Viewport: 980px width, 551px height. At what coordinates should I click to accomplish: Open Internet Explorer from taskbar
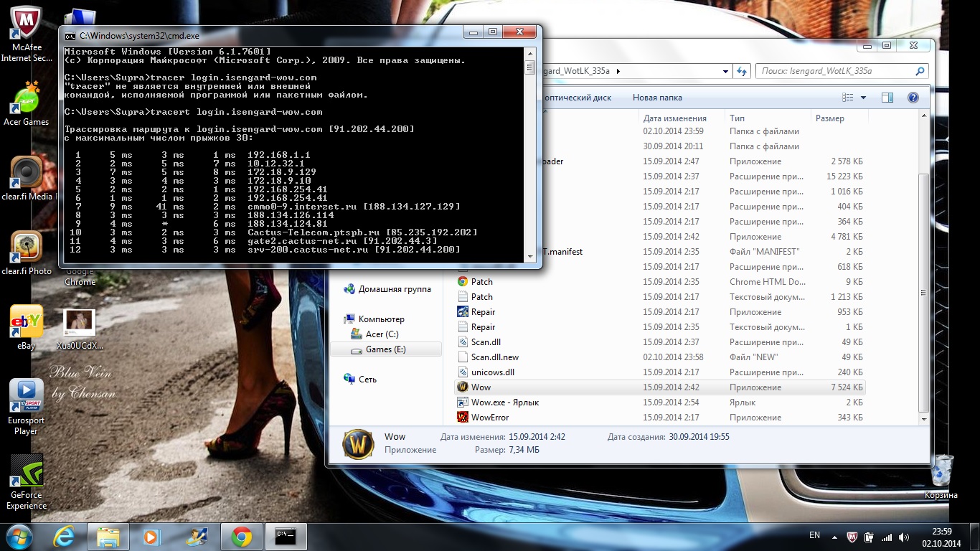click(x=64, y=537)
